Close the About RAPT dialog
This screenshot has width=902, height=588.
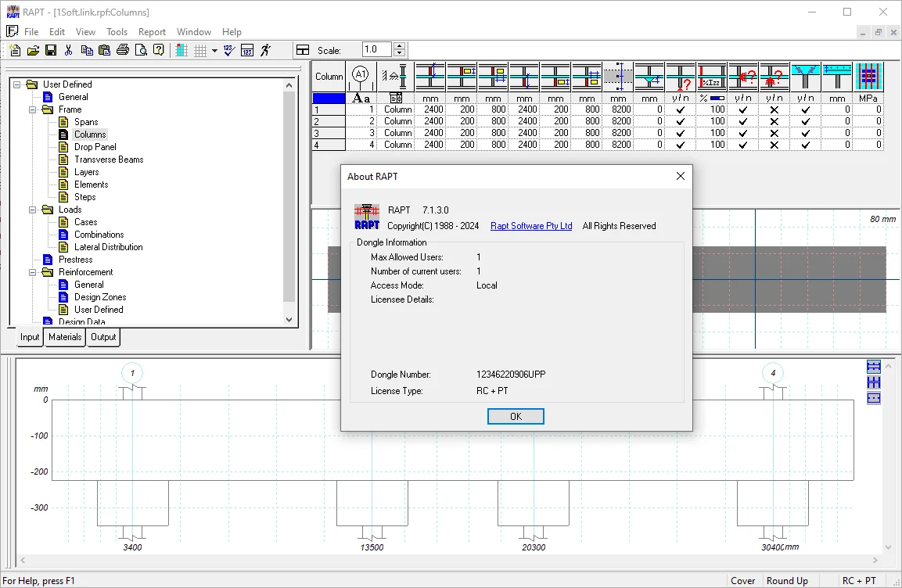point(680,176)
